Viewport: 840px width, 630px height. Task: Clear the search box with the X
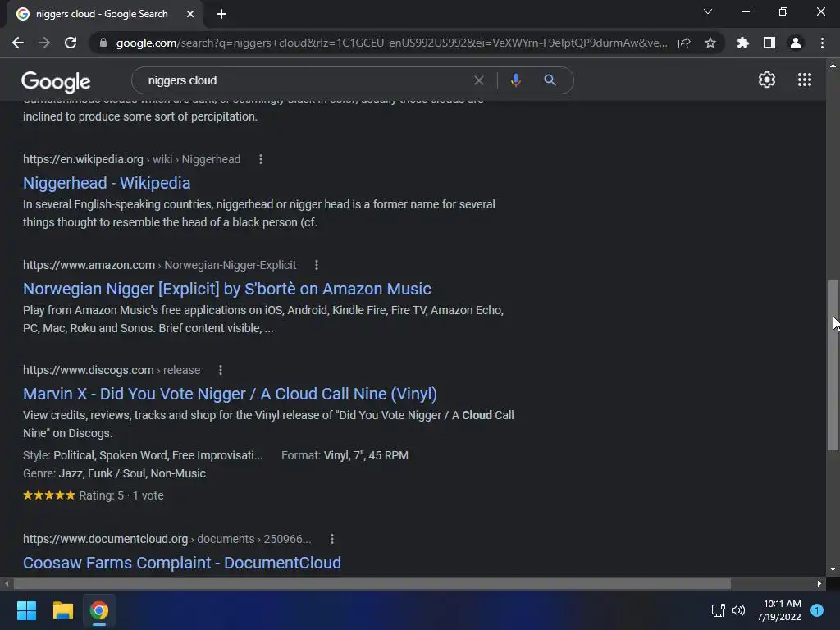[479, 80]
